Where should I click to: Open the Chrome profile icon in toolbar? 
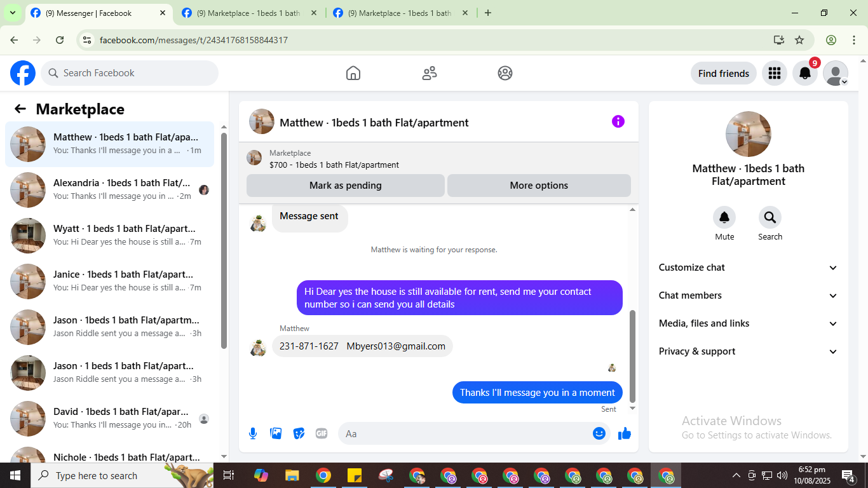coord(831,40)
